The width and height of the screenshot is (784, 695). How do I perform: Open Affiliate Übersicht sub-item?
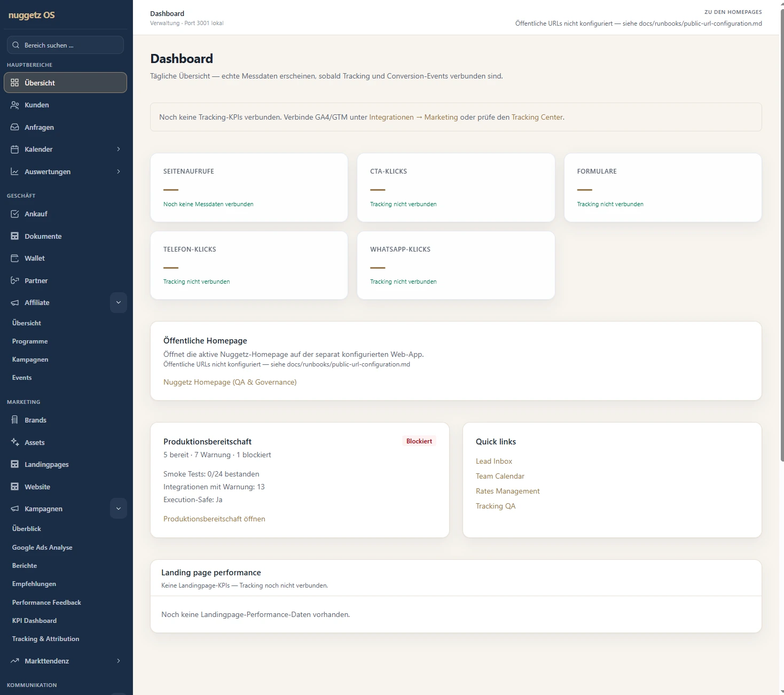pyautogui.click(x=27, y=323)
